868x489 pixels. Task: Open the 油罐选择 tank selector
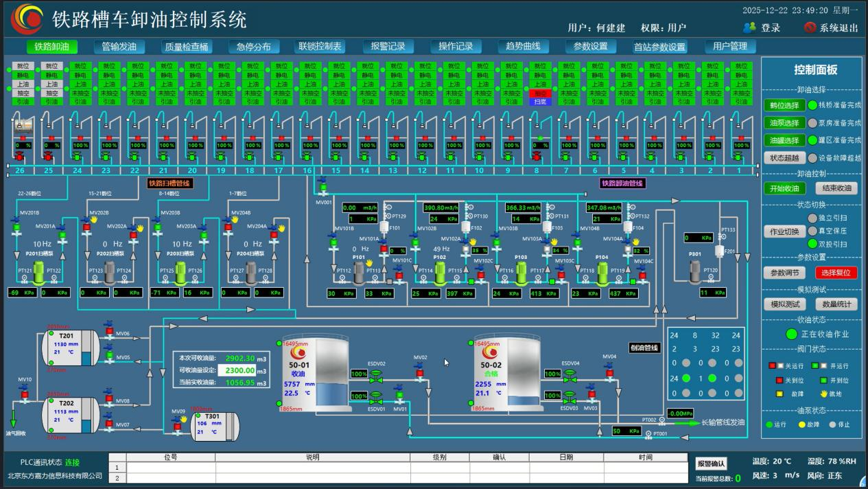coord(782,140)
